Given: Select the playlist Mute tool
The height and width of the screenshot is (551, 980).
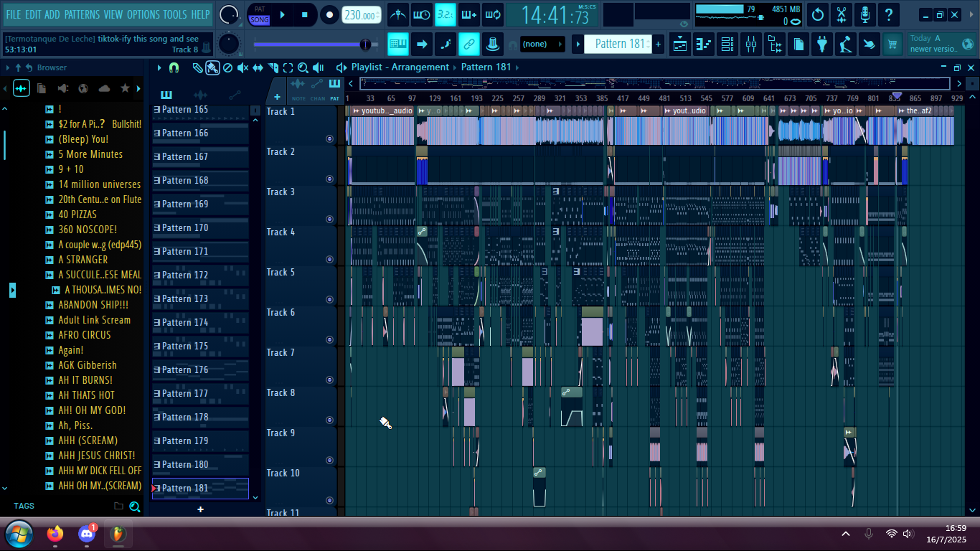Looking at the screenshot, I should (242, 67).
